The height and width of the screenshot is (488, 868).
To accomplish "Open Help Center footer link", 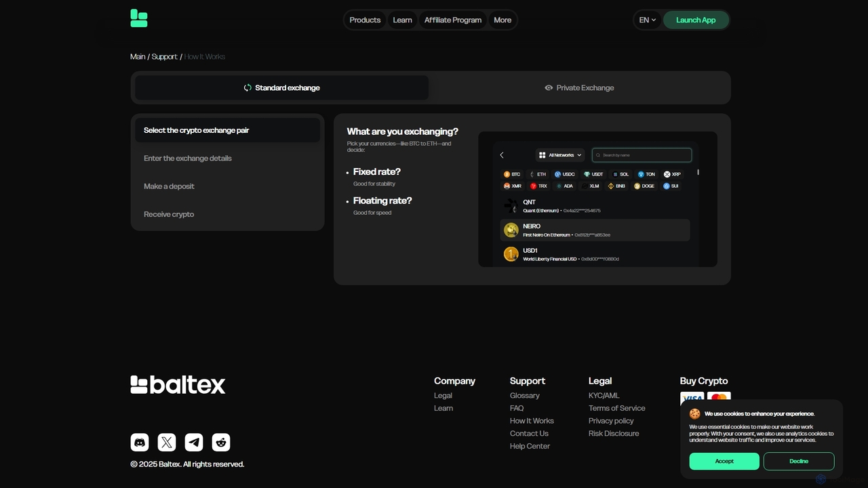I will [x=530, y=446].
